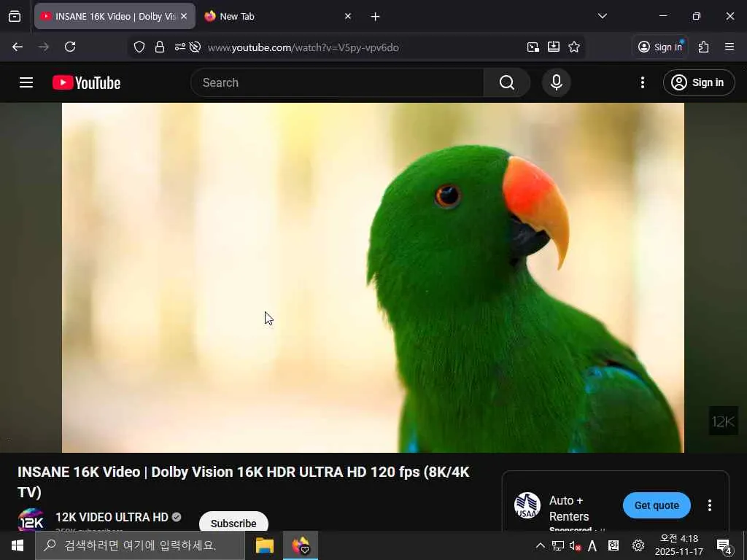Open the network status tray icon

click(558, 545)
